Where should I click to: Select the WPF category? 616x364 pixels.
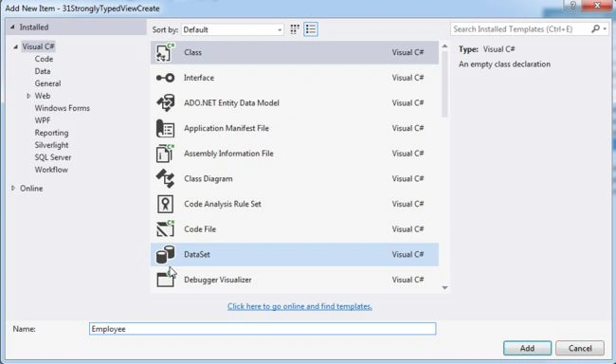coord(43,120)
